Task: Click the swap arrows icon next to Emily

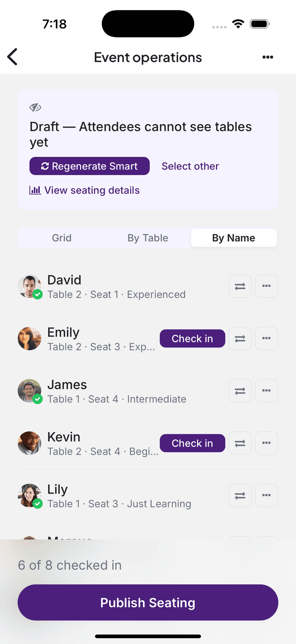Action: [x=240, y=338]
